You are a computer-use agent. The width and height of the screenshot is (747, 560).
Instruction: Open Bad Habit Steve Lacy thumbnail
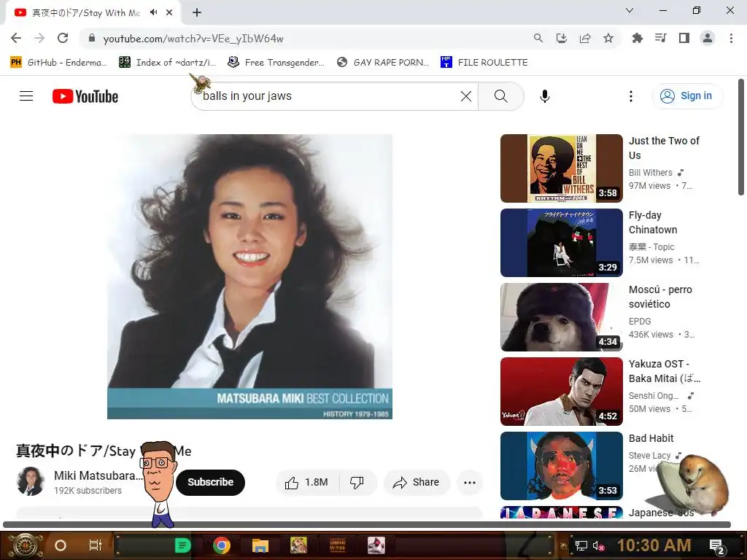pyautogui.click(x=561, y=466)
